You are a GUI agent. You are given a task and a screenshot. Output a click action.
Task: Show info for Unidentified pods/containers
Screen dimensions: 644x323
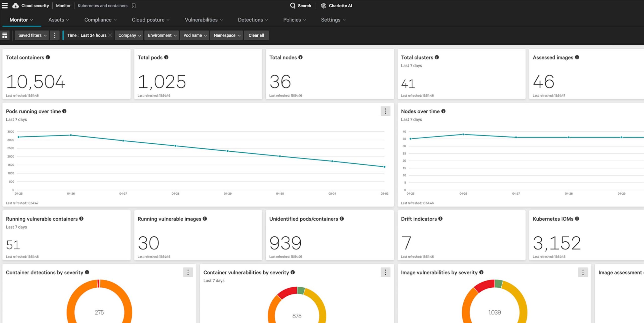pos(342,218)
